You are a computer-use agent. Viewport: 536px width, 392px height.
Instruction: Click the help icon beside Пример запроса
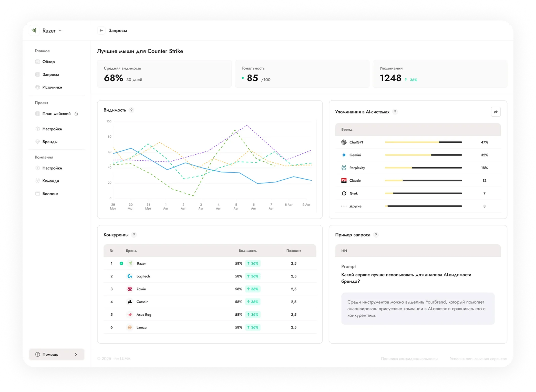coord(376,235)
